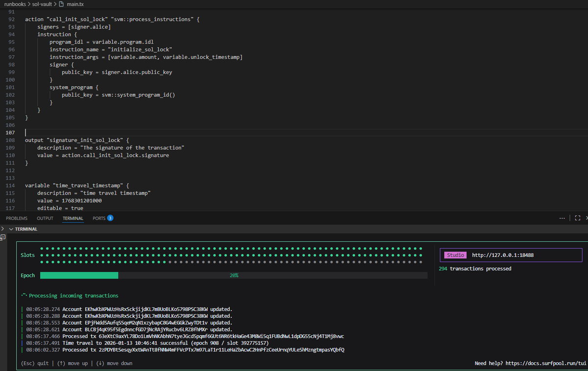Click the 'Slots' label in terminal
The height and width of the screenshot is (371, 588).
(27, 255)
